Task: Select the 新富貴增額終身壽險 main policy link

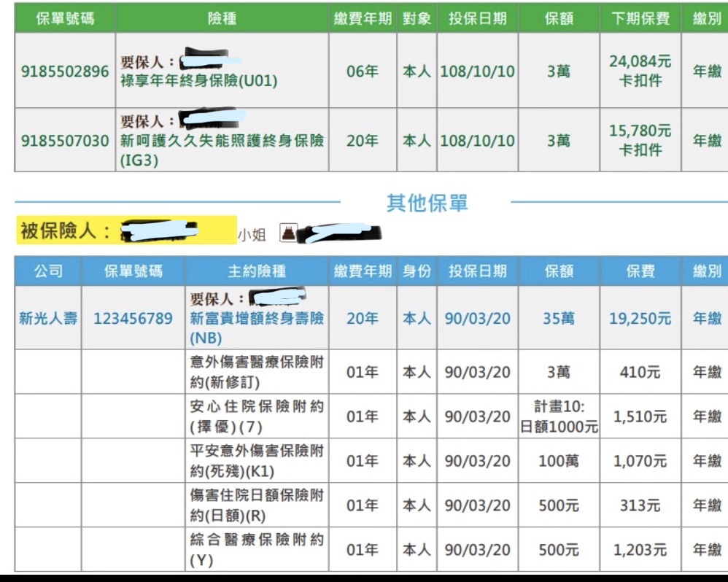Action: tap(257, 319)
